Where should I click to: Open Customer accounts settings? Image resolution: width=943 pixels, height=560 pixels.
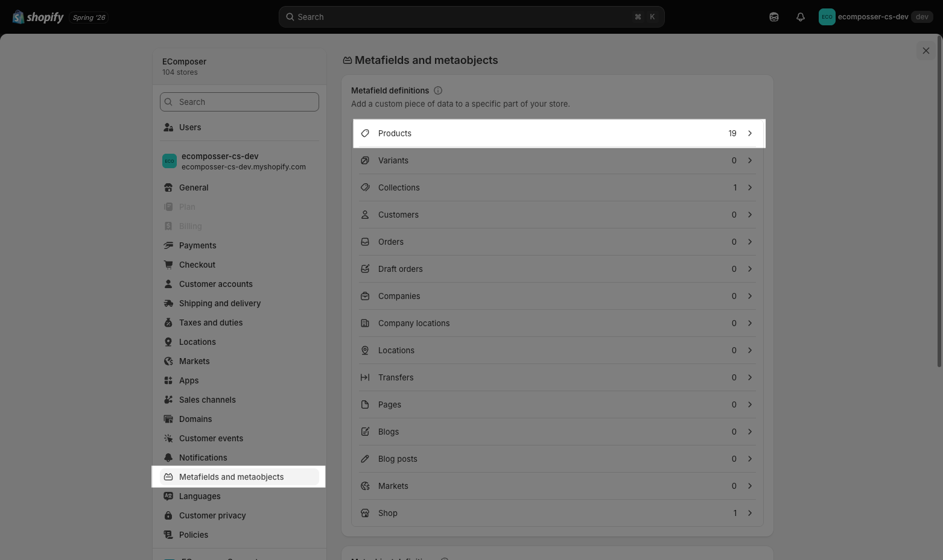click(x=240, y=284)
